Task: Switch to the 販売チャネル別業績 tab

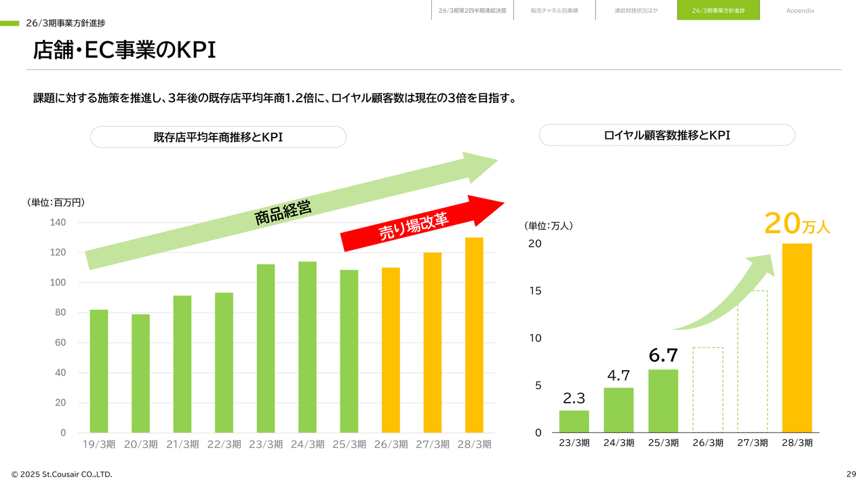Action: point(554,10)
